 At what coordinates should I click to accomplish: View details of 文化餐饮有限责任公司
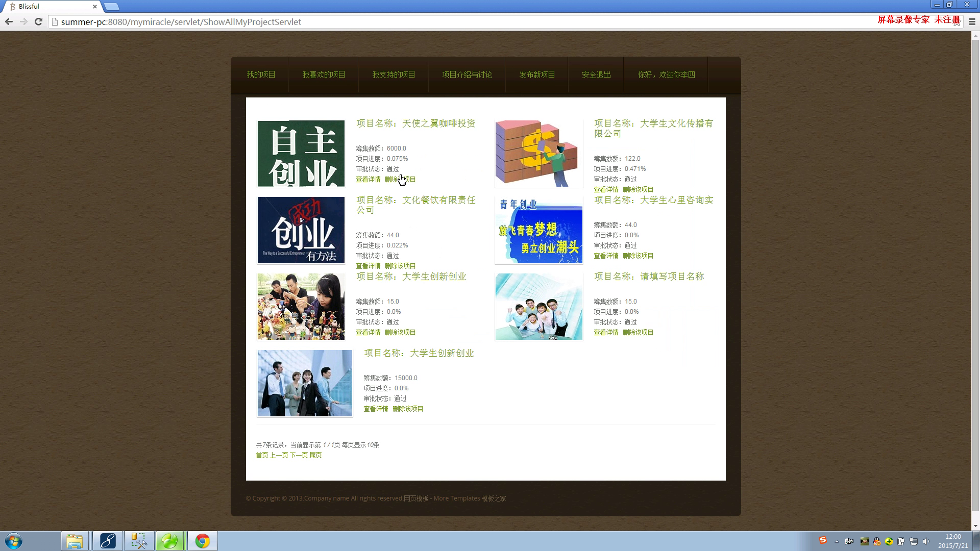click(368, 266)
